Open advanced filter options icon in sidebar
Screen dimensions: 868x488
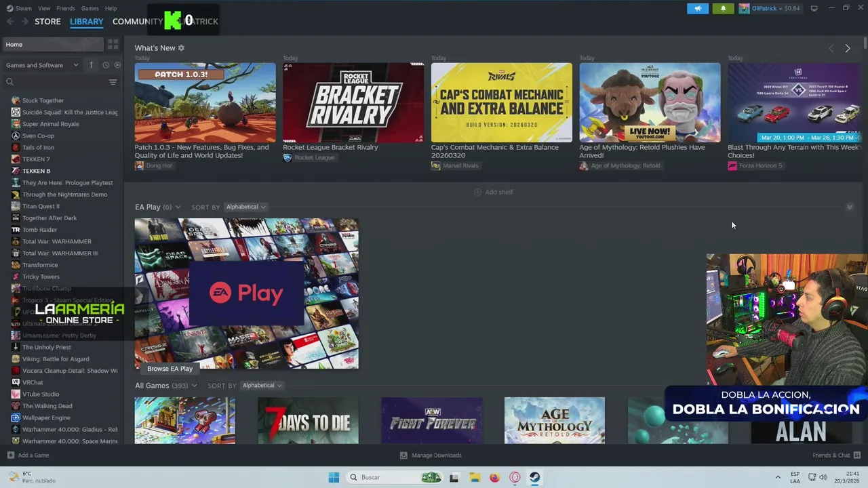coord(113,82)
